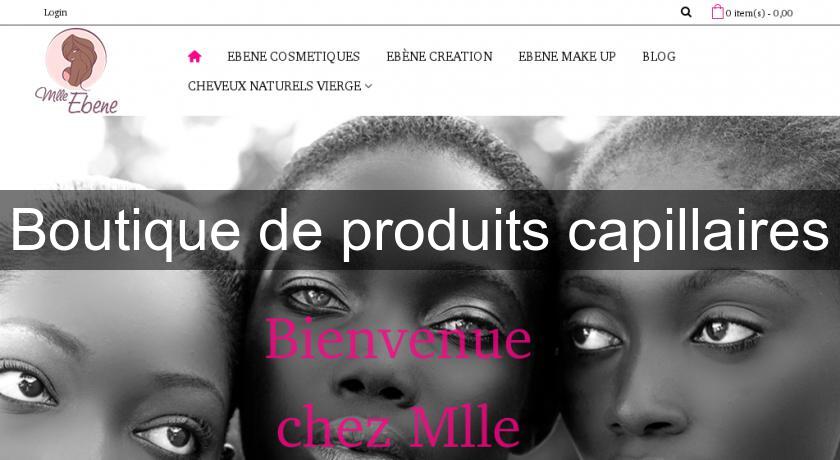Viewport: 840px width, 460px height.
Task: Open CHEVEUX NATURELS VIERGE menu
Action: point(274,86)
